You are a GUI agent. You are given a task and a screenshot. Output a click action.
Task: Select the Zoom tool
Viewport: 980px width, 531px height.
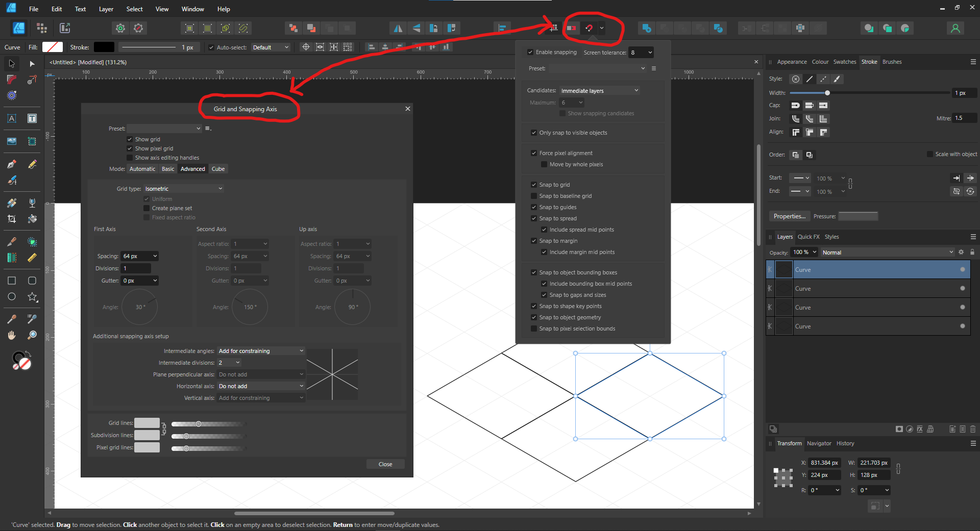(x=32, y=335)
